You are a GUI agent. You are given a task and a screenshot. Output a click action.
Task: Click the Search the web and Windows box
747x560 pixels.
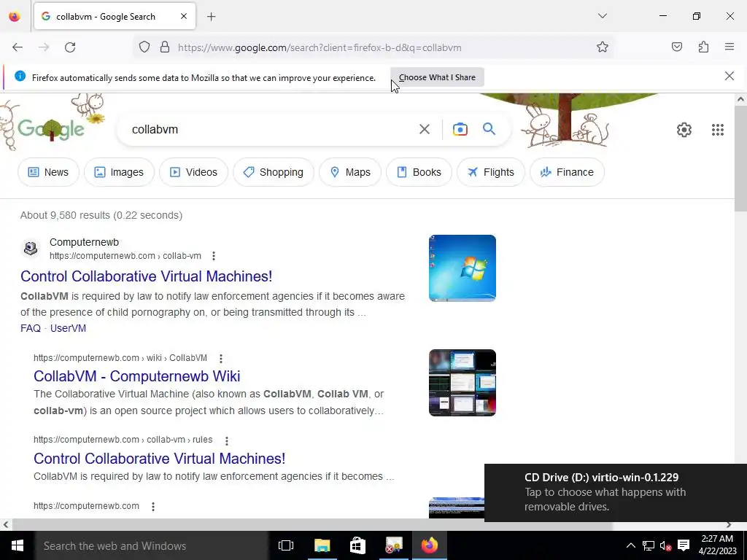tap(152, 545)
